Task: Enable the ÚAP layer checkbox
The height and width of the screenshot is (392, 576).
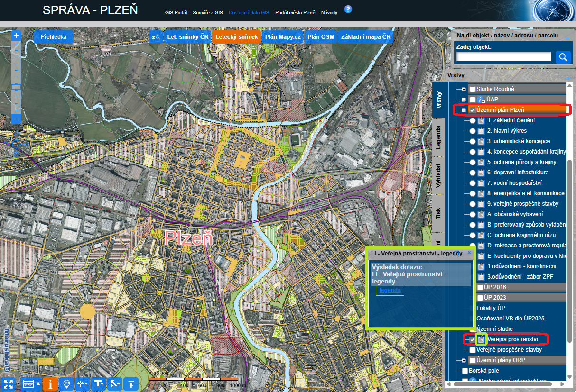Action: tap(473, 100)
